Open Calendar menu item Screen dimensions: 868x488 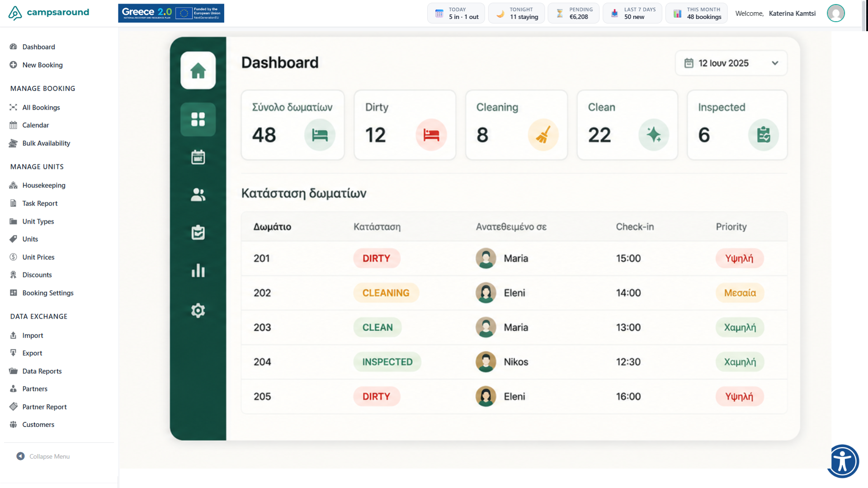pyautogui.click(x=35, y=125)
